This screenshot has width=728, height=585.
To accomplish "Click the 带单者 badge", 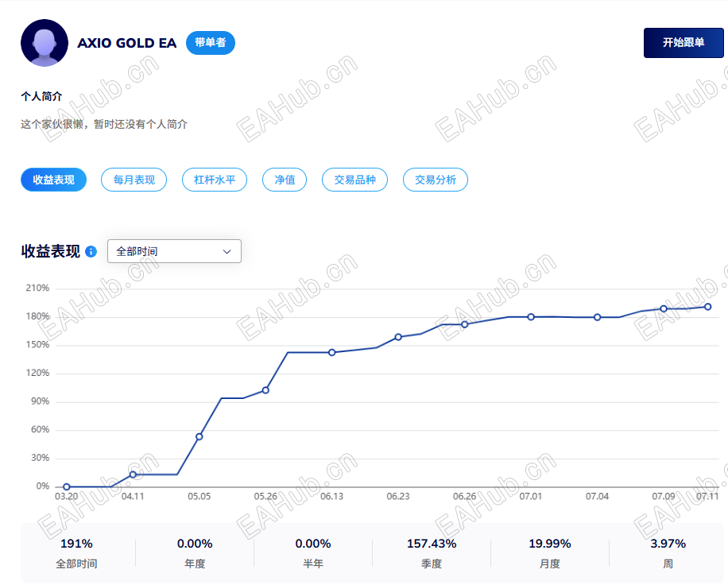I will 211,43.
